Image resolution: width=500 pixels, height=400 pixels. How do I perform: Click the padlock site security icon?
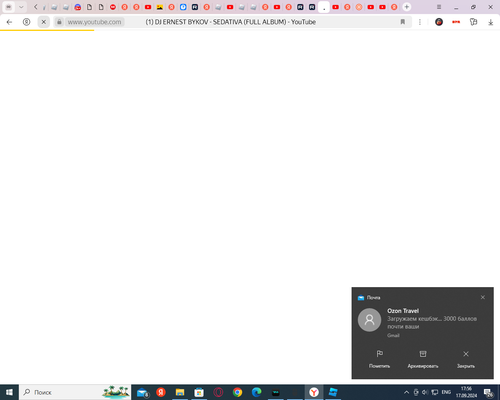click(59, 22)
